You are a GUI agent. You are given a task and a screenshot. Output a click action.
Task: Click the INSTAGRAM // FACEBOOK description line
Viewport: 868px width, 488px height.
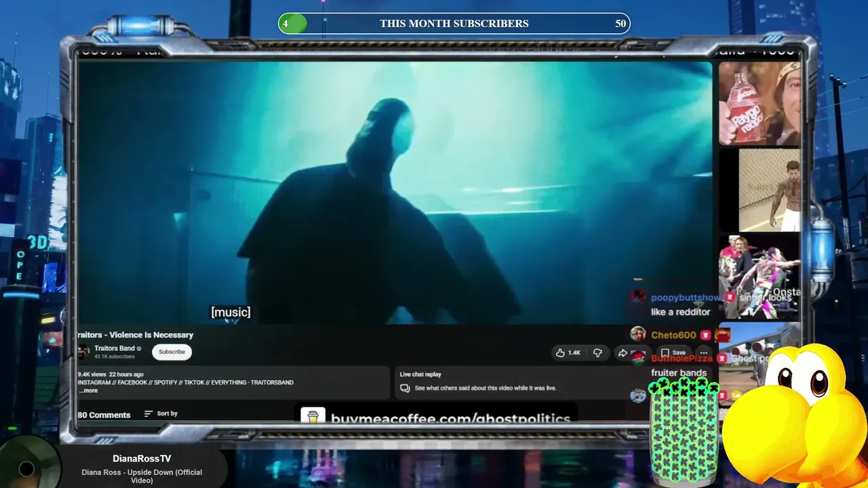(186, 382)
